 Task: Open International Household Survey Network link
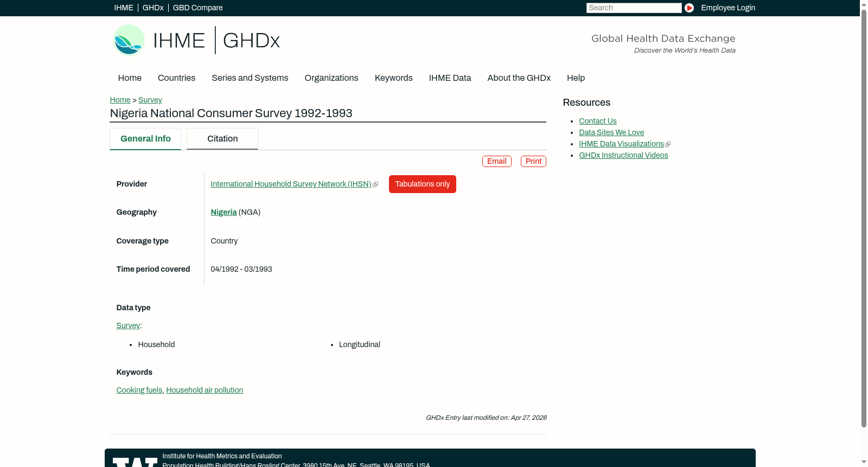click(x=291, y=184)
